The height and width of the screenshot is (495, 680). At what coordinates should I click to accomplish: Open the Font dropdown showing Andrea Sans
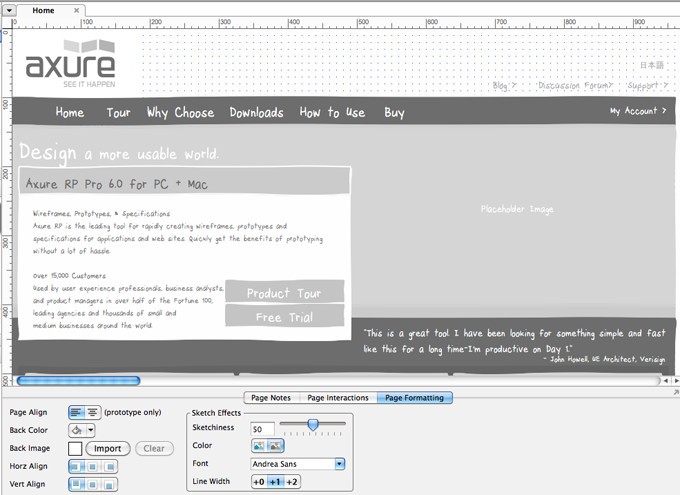pyautogui.click(x=298, y=464)
